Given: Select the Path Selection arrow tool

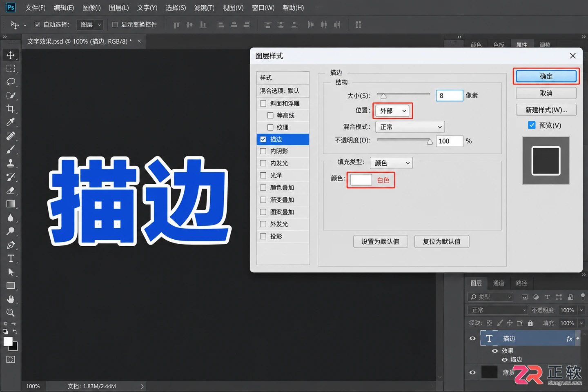Looking at the screenshot, I should 11,272.
